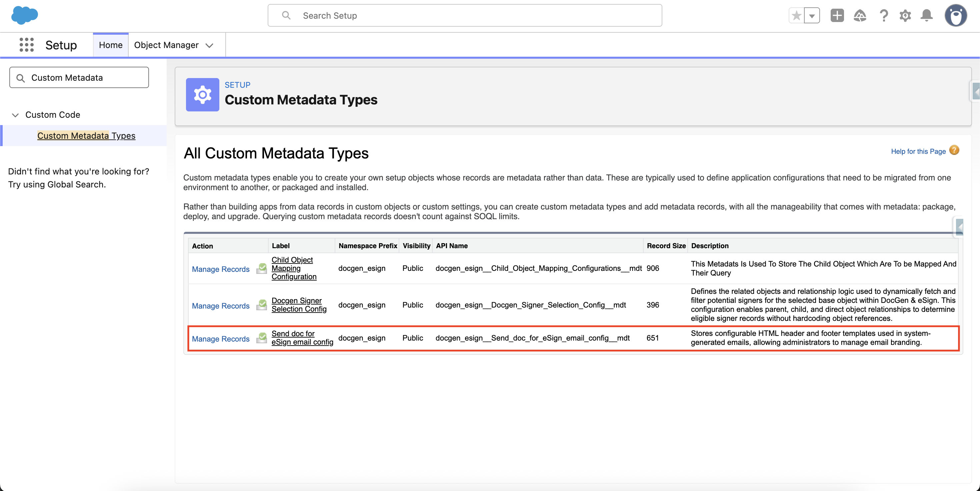Expand the Object Manager tab dropdown chevron
Screen dimensions: 980x491
tap(209, 45)
